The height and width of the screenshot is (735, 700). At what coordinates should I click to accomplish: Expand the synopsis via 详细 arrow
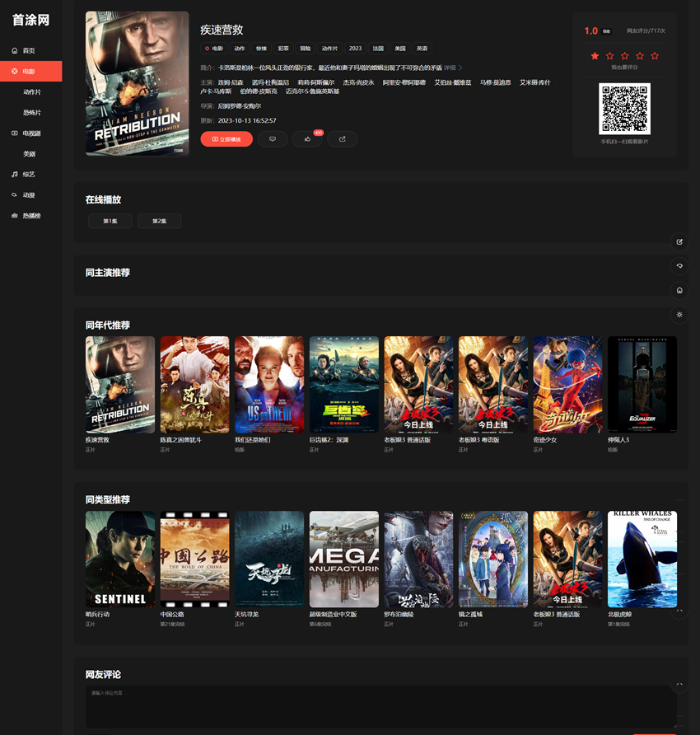[454, 68]
